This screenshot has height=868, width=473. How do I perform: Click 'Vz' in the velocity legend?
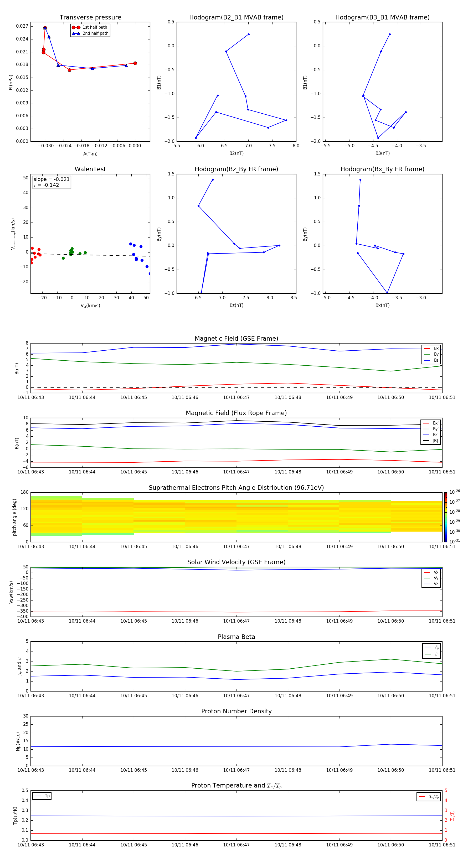pyautogui.click(x=436, y=584)
